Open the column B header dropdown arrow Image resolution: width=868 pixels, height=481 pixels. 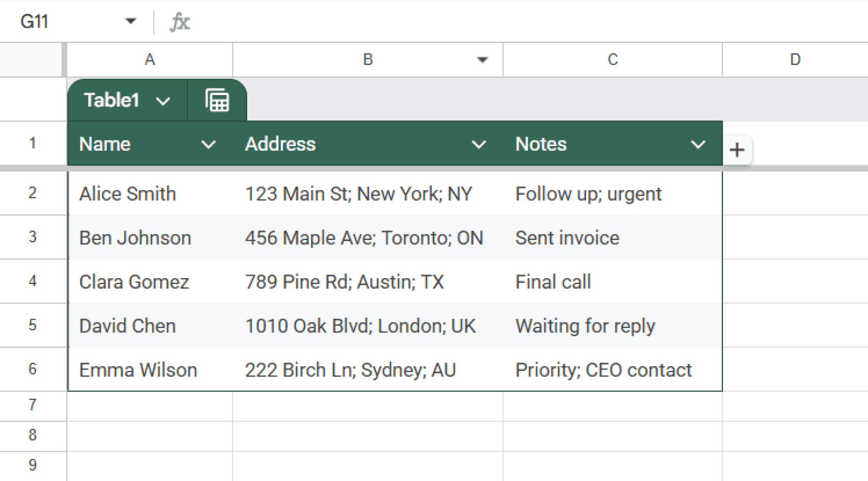481,60
